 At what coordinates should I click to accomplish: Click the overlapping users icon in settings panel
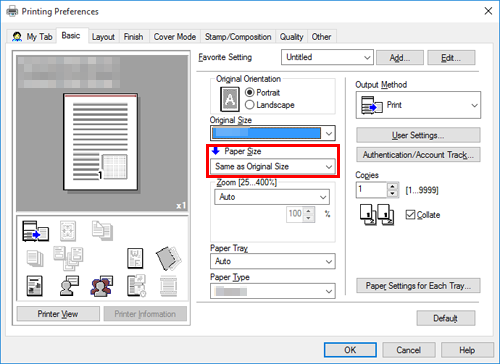tap(101, 286)
